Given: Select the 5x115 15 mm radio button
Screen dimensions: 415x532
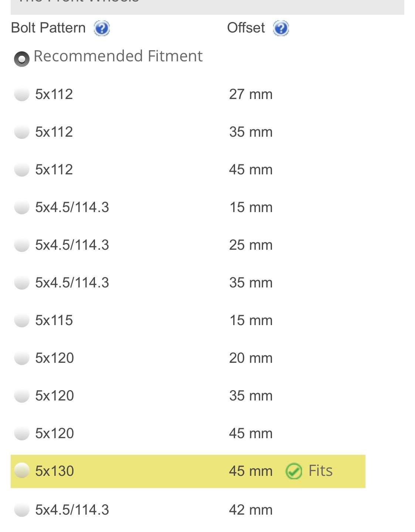Looking at the screenshot, I should pos(22,320).
